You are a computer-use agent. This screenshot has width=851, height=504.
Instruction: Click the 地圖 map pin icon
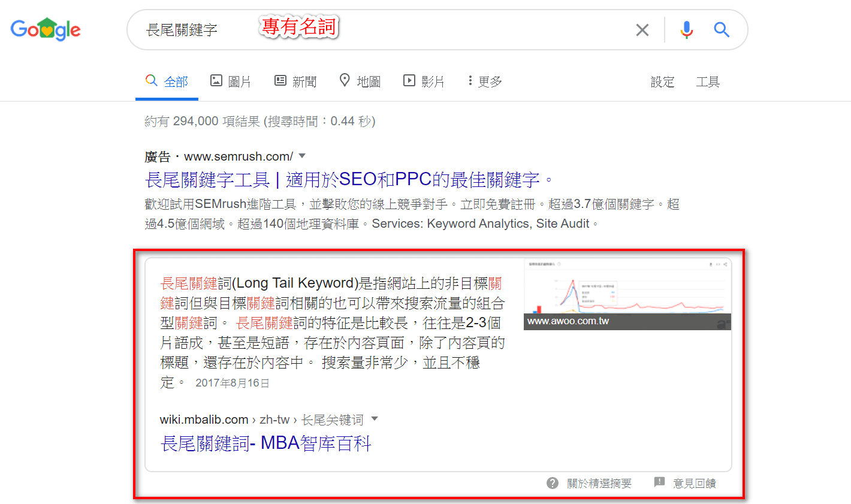(x=345, y=81)
